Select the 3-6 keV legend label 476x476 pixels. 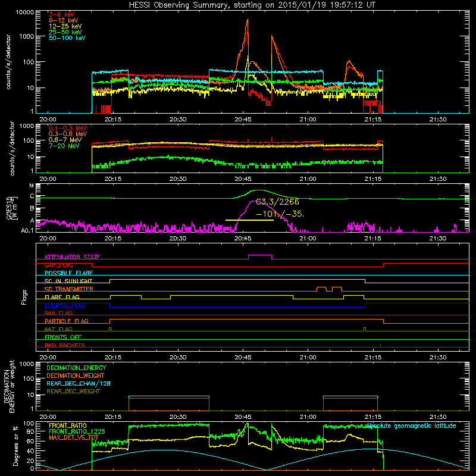[x=62, y=14]
